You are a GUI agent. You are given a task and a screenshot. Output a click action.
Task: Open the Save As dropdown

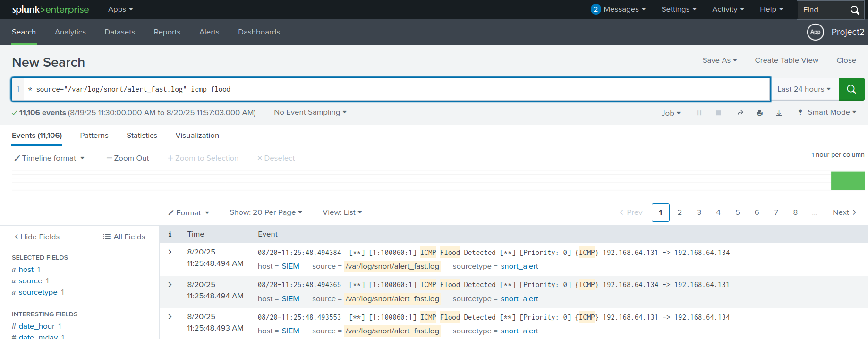pyautogui.click(x=719, y=60)
